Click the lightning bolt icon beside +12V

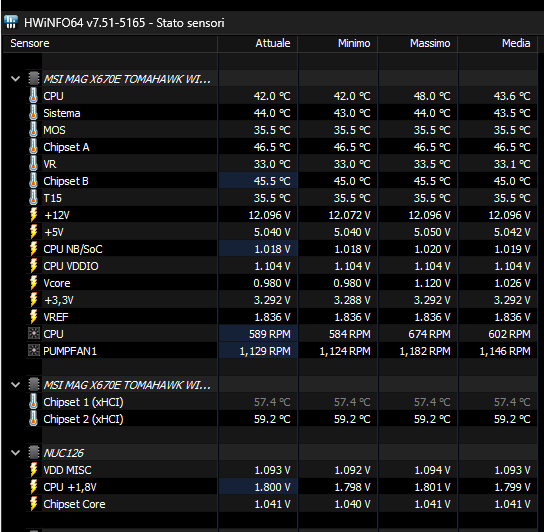click(x=33, y=215)
